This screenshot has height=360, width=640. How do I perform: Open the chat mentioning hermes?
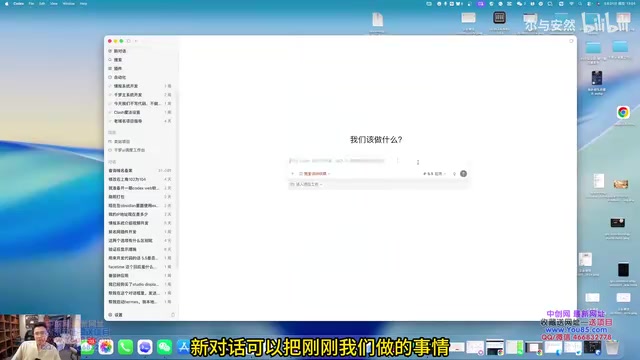coord(140,302)
